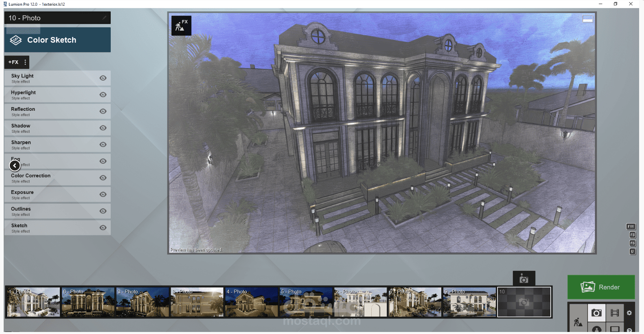This screenshot has width=644, height=334.
Task: Select the Sketch effect label
Action: point(19,226)
